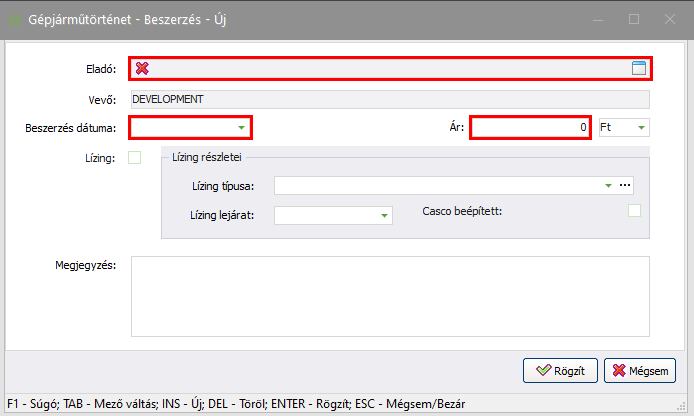Close the Beszerzés dialog window

[x=669, y=18]
